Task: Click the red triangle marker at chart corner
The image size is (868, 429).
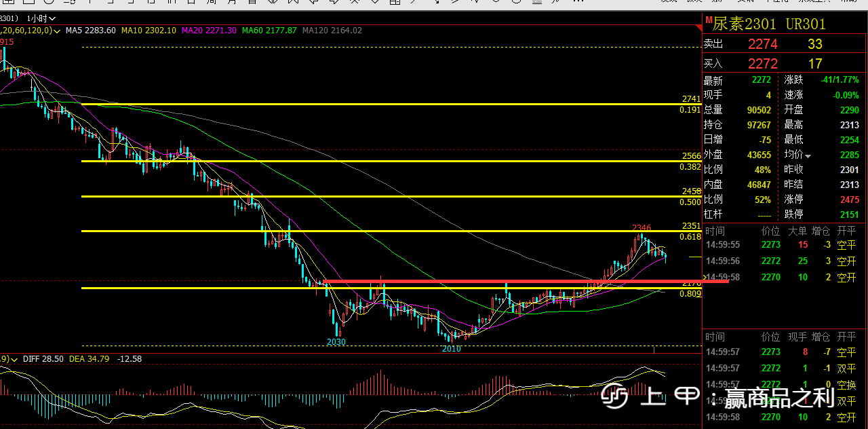Action: [698, 28]
